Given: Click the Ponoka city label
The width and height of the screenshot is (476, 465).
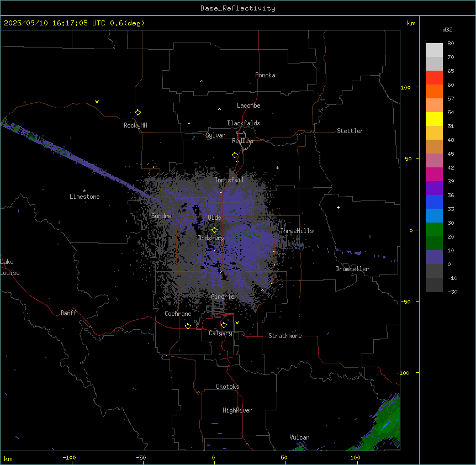Looking at the screenshot, I should (265, 75).
